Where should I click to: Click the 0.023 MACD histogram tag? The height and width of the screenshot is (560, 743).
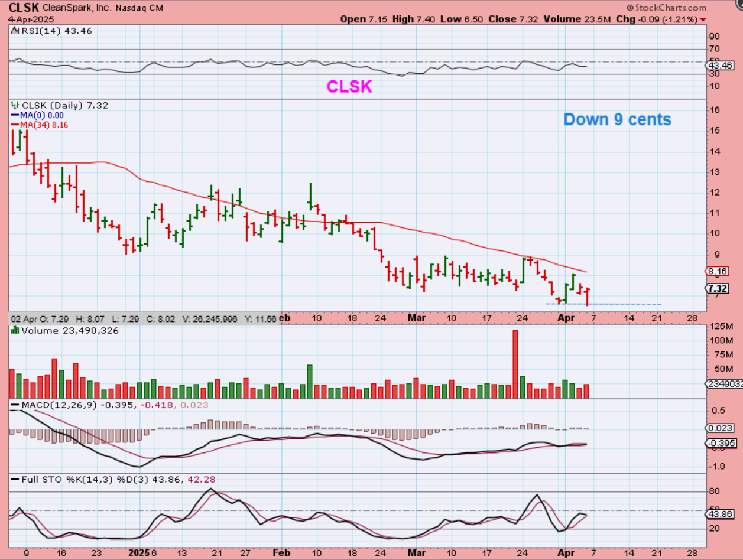tap(719, 428)
